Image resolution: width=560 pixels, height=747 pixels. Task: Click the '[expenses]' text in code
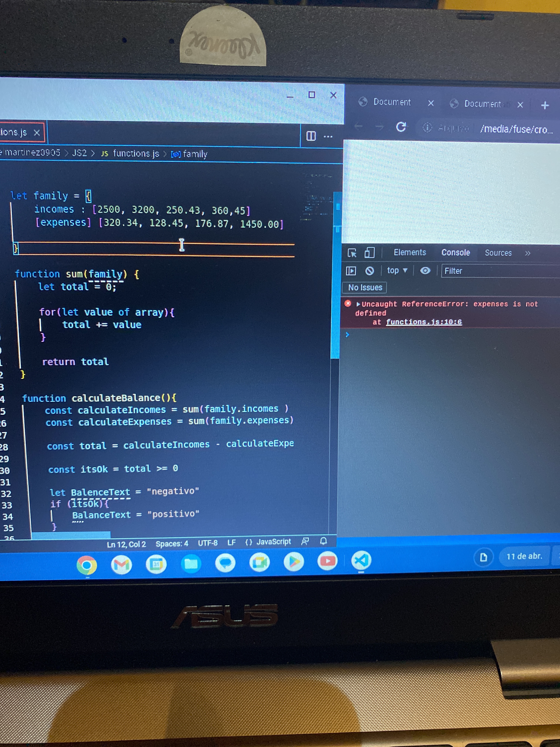tap(64, 223)
